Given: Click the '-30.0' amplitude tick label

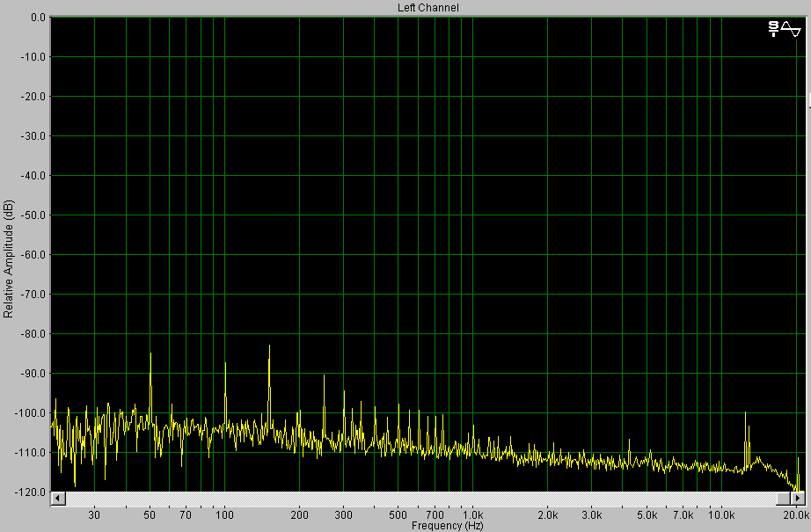Looking at the screenshot, I should point(33,136).
